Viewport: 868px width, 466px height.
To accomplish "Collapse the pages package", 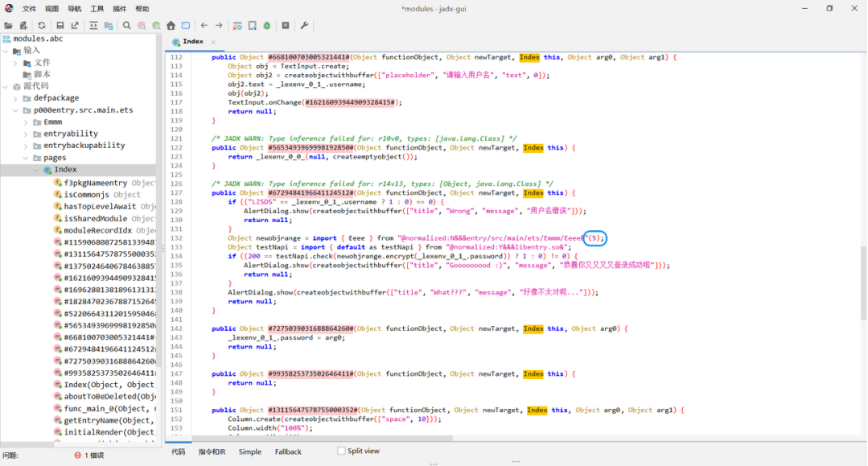I will (26, 158).
